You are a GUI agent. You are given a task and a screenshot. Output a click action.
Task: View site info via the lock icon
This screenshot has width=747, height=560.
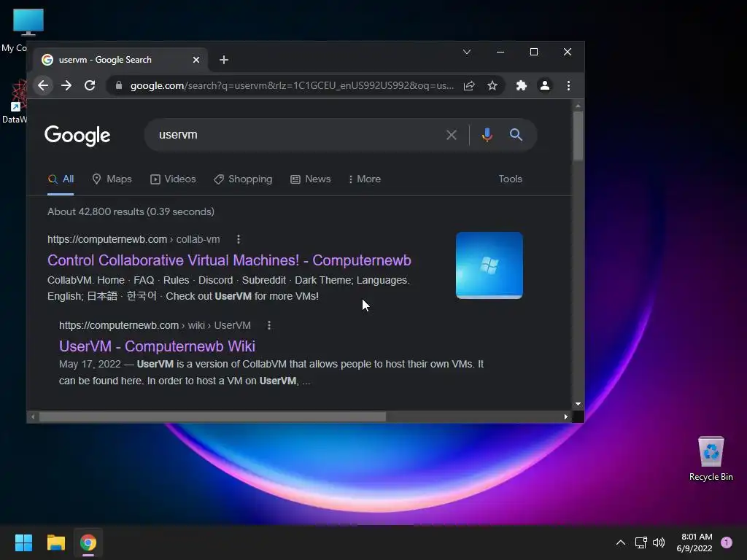pyautogui.click(x=119, y=86)
